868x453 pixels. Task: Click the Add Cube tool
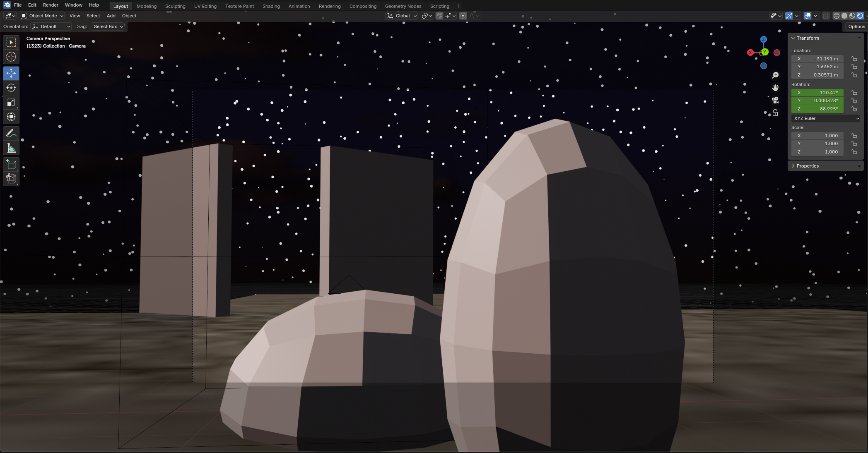tap(11, 164)
